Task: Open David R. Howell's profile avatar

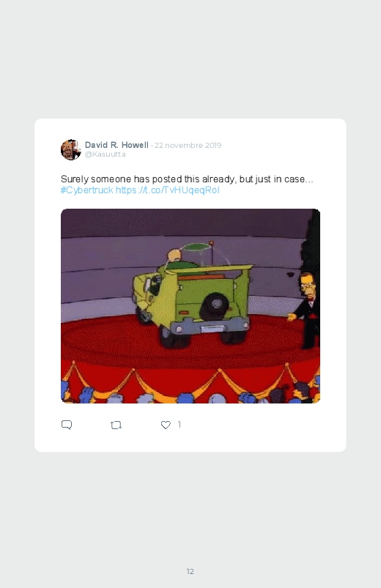Action: [x=70, y=149]
